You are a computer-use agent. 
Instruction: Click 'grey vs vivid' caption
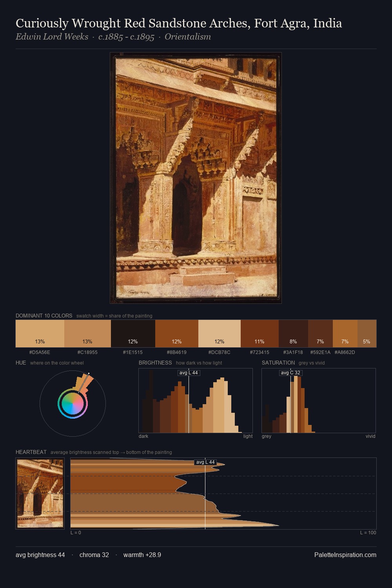pos(312,363)
